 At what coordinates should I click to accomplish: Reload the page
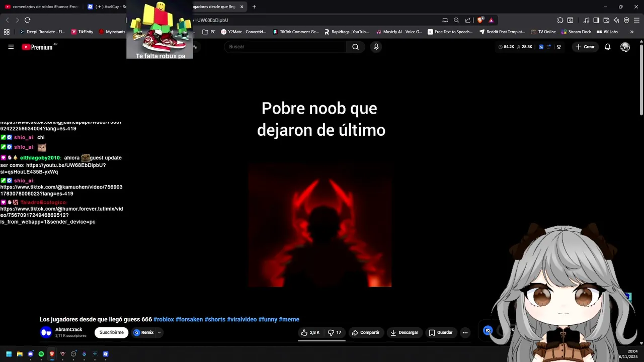click(x=27, y=20)
